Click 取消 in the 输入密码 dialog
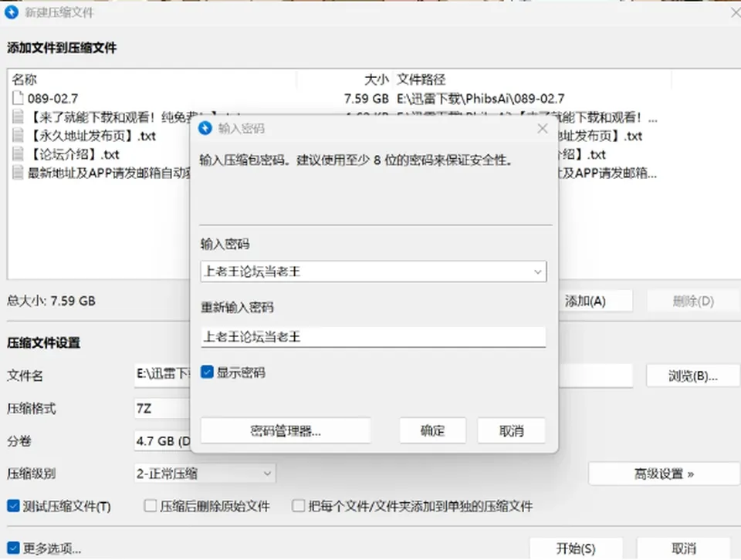This screenshot has height=560, width=741. [511, 430]
